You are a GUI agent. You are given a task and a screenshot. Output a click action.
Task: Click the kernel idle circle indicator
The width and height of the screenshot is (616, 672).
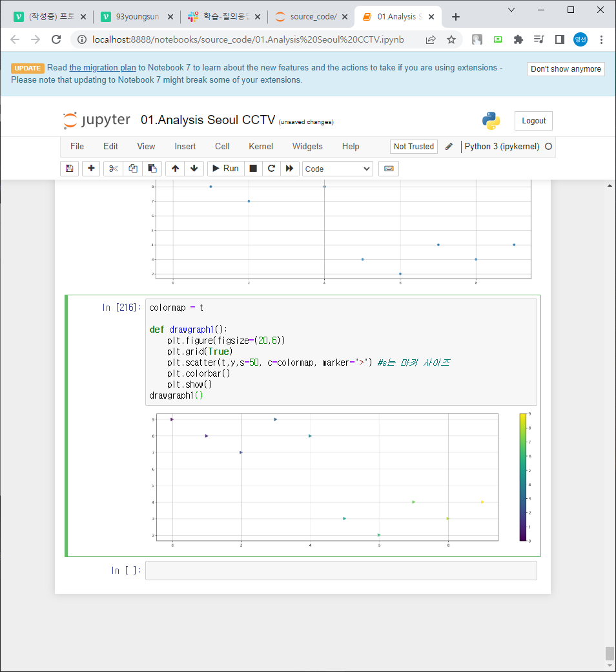click(x=548, y=147)
